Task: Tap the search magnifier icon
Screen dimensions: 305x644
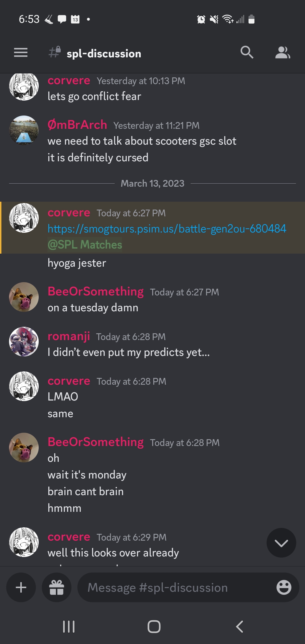Action: (247, 53)
